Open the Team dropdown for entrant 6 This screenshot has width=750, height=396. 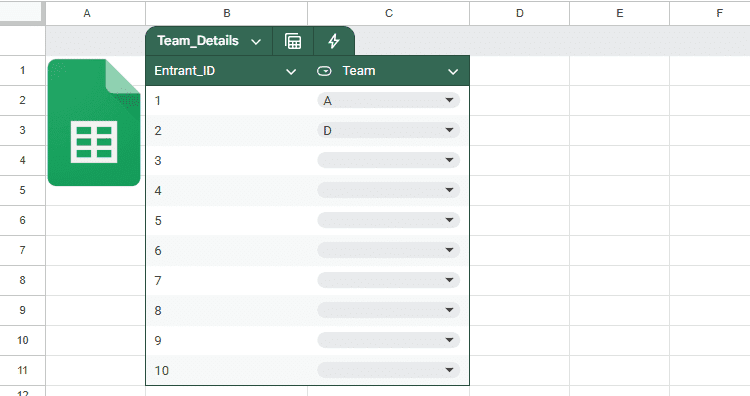click(388, 250)
